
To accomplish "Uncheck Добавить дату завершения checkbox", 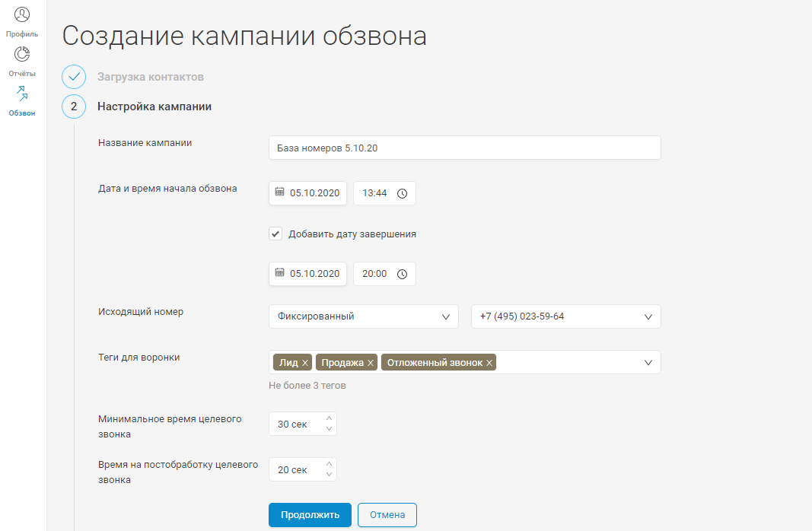I will (276, 234).
